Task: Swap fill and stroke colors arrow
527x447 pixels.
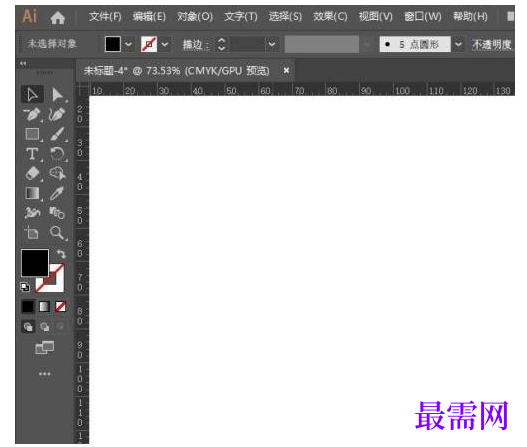Action: tap(61, 253)
